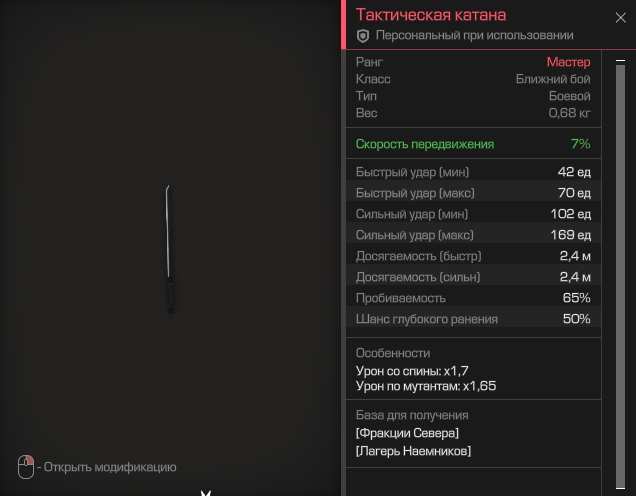This screenshot has width=636, height=496.
Task: Click the shield icon beside Персональный при использовании
Action: 363,36
